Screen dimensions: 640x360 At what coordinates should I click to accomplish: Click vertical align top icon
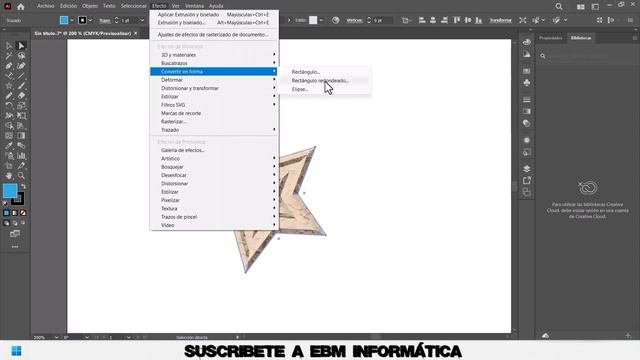coord(457,20)
